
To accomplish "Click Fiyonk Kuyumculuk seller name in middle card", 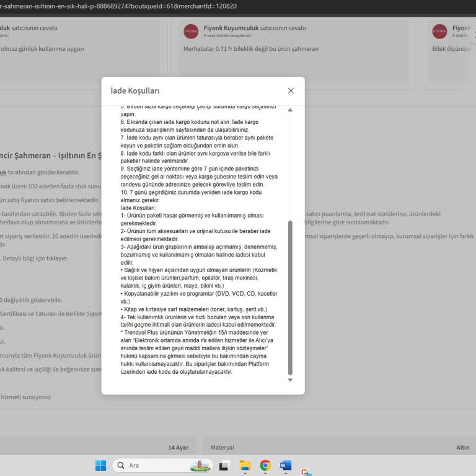I will [231, 28].
